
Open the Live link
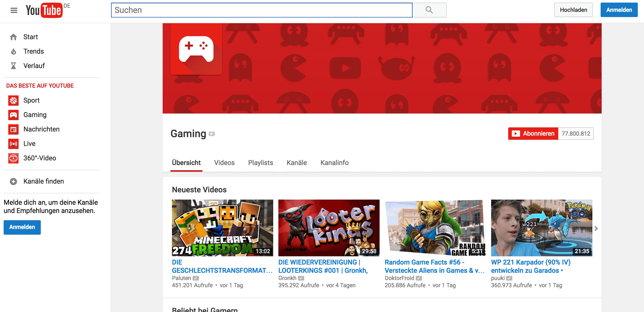pos(29,144)
